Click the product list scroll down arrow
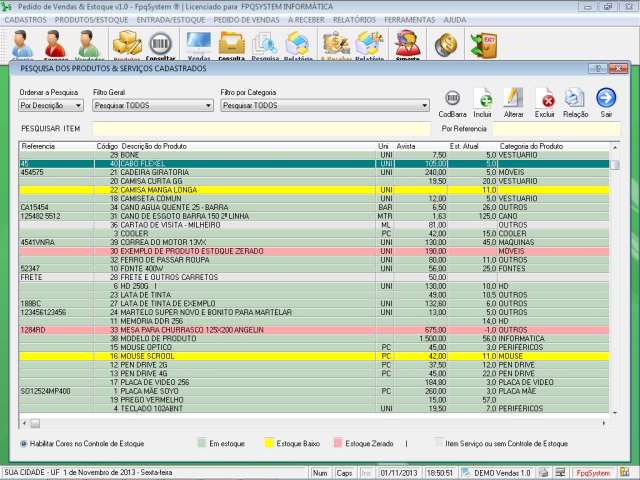This screenshot has width=640, height=480. pyautogui.click(x=615, y=413)
